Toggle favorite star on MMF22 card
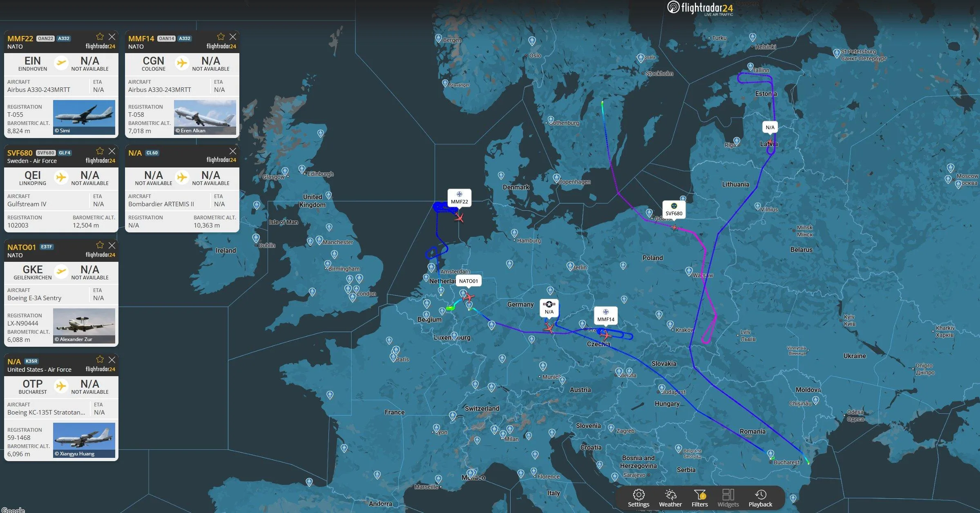The height and width of the screenshot is (513, 980). (100, 37)
